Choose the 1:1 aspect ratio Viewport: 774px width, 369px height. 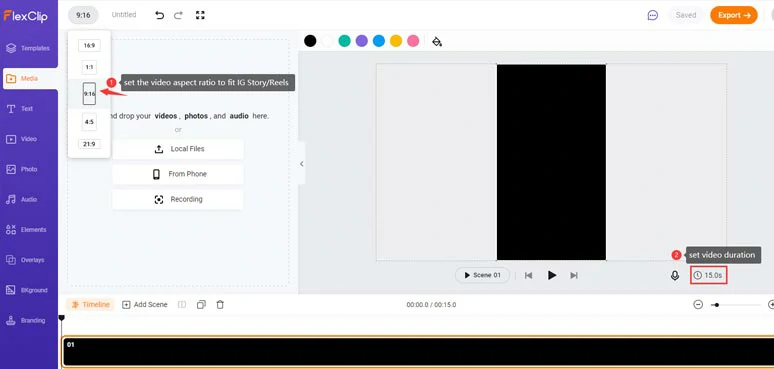pyautogui.click(x=89, y=67)
